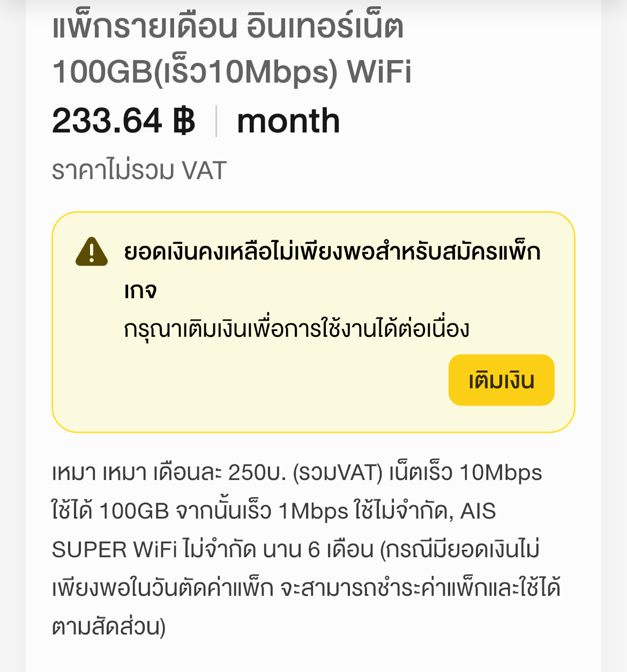The height and width of the screenshot is (672, 627).
Task: Click the baht currency symbol
Action: click(184, 121)
